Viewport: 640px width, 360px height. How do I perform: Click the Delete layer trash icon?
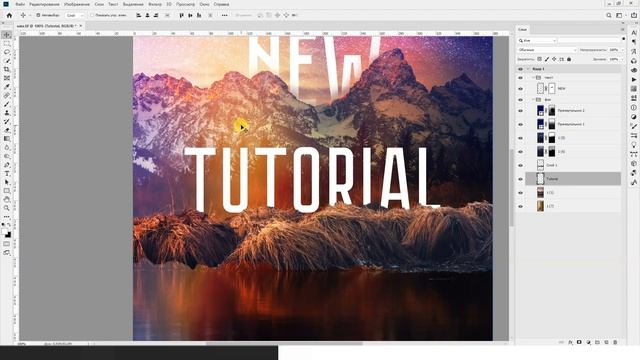[615, 342]
